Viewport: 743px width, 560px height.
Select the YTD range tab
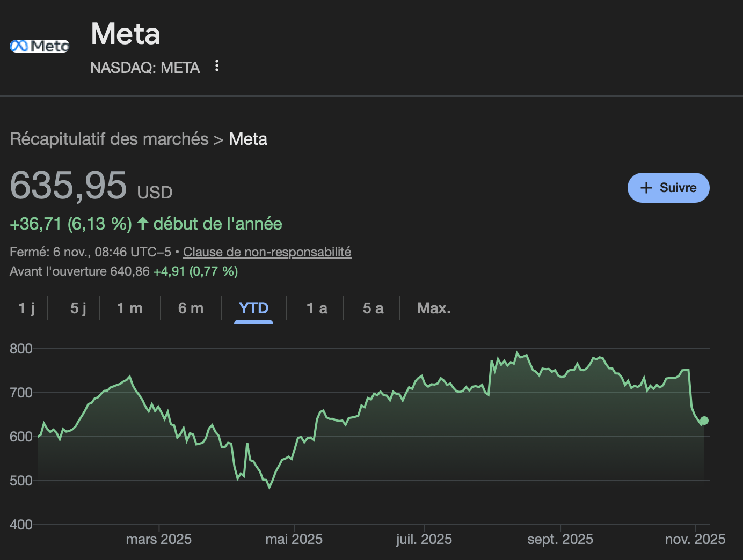coord(253,308)
